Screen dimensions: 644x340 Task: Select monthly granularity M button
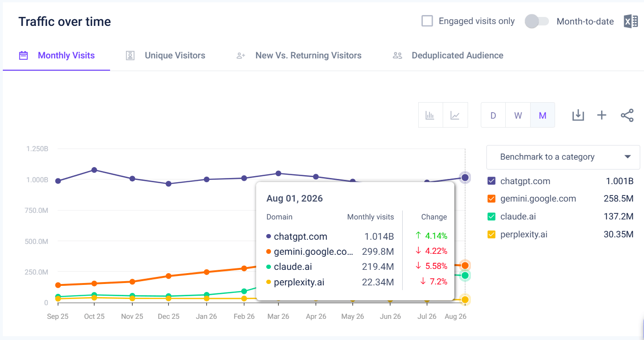(x=542, y=115)
